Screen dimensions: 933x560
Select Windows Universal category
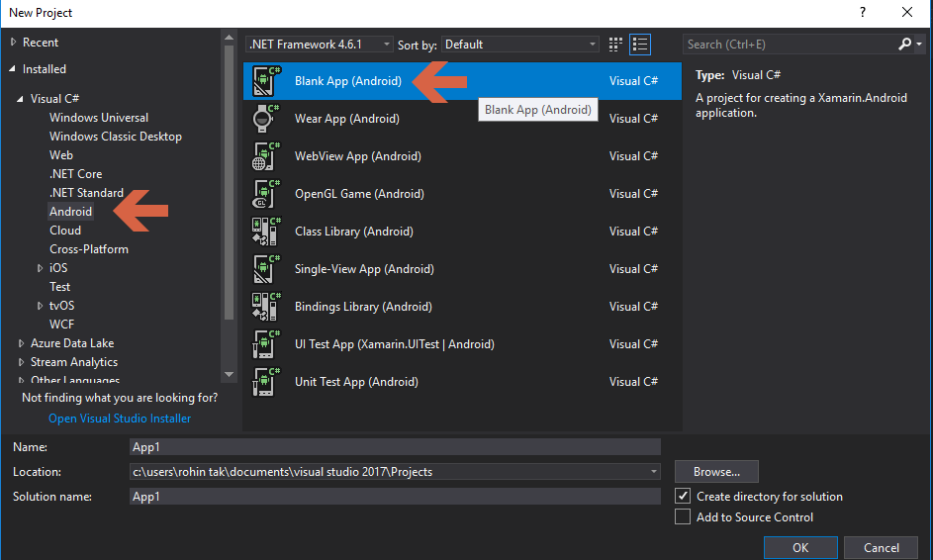tap(99, 117)
